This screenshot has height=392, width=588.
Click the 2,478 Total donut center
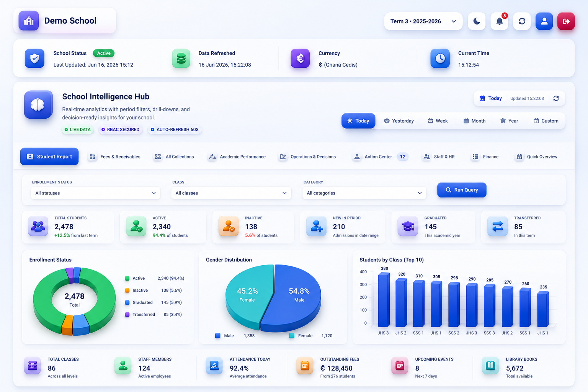[74, 300]
